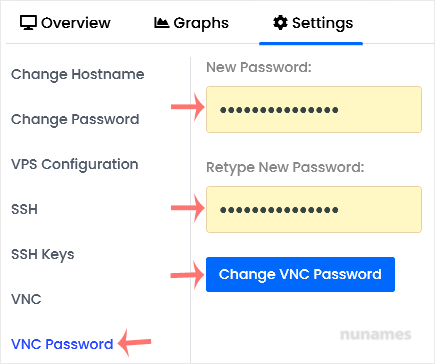Choose VNC in the settings sidebar
Screen dimensions: 435x364
[x=26, y=299]
